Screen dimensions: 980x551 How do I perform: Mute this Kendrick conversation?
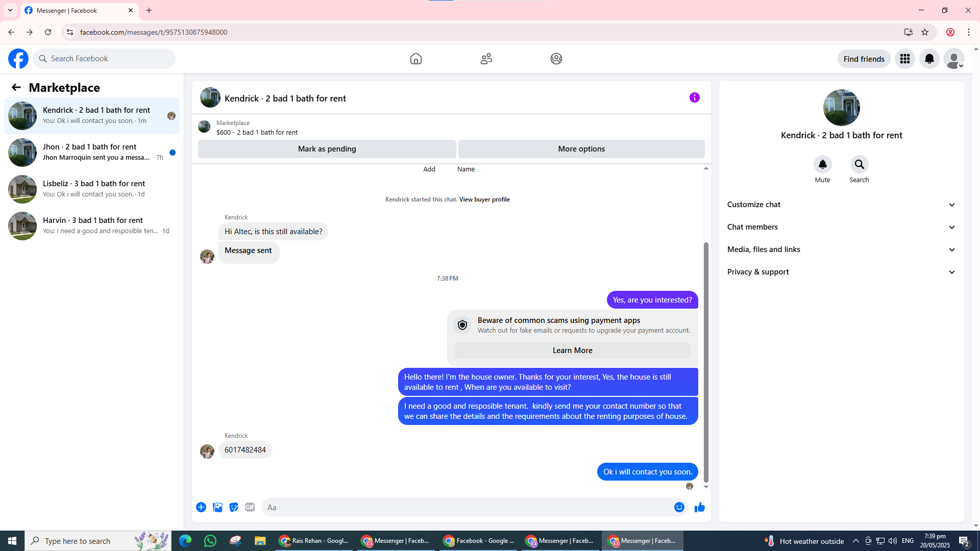click(822, 165)
